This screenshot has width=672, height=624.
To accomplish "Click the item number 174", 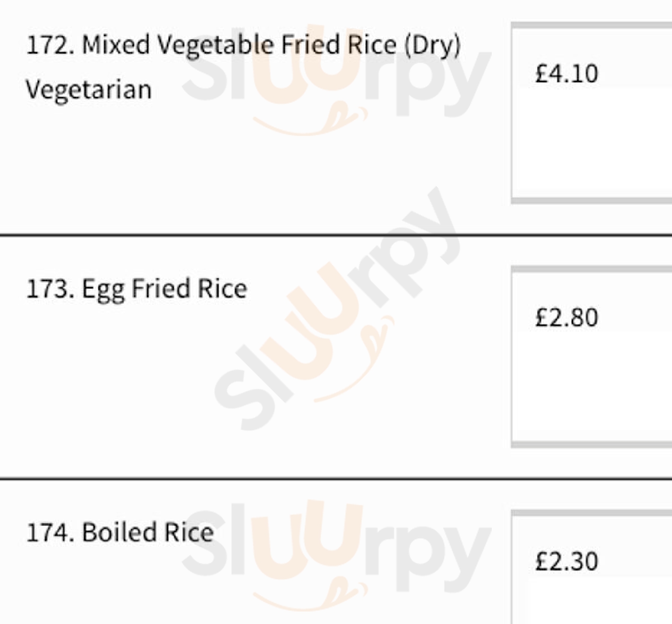I will 49,532.
